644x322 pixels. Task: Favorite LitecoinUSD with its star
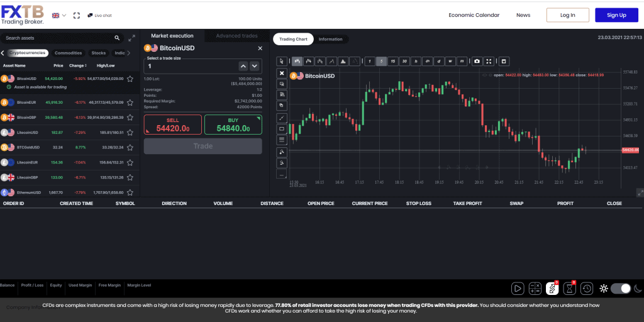click(x=130, y=132)
